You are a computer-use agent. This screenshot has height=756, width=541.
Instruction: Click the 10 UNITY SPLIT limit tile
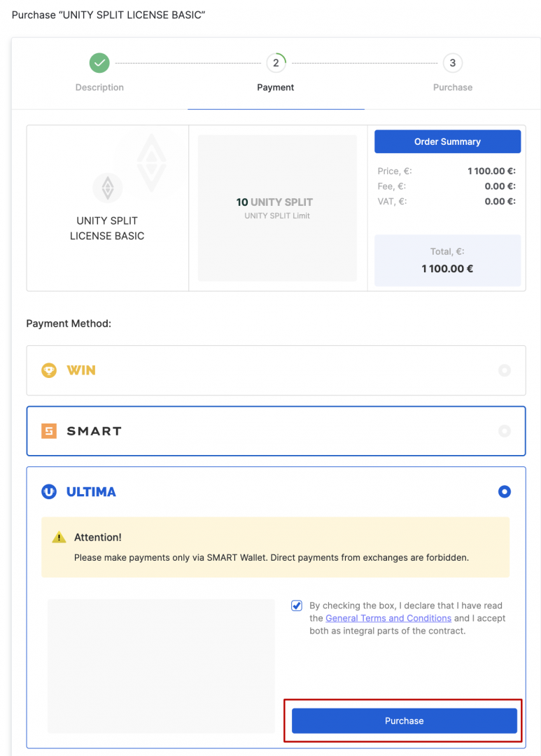tap(277, 208)
